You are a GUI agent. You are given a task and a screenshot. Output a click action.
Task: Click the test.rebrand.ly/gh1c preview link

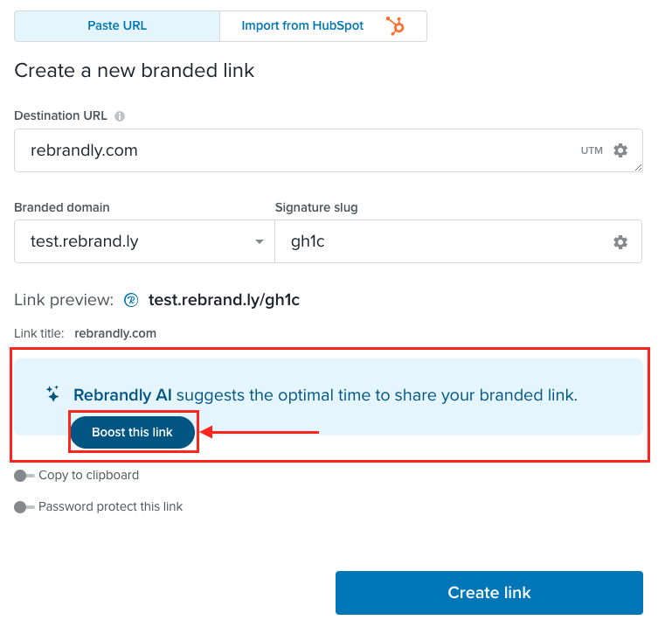pos(224,300)
